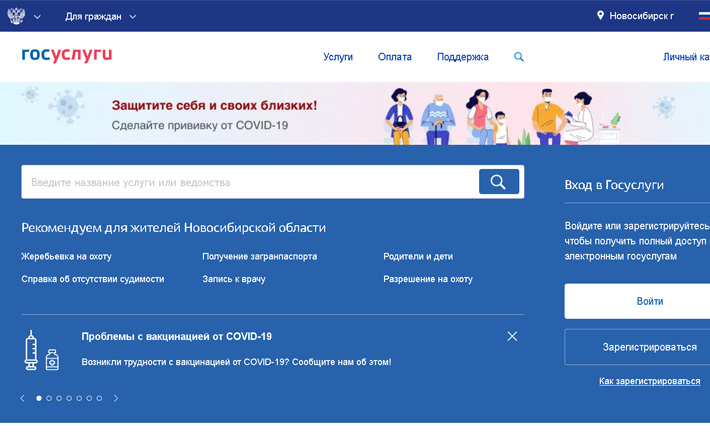Open the COVID-19 vaccination banner
The width and height of the screenshot is (710, 440).
[x=355, y=114]
